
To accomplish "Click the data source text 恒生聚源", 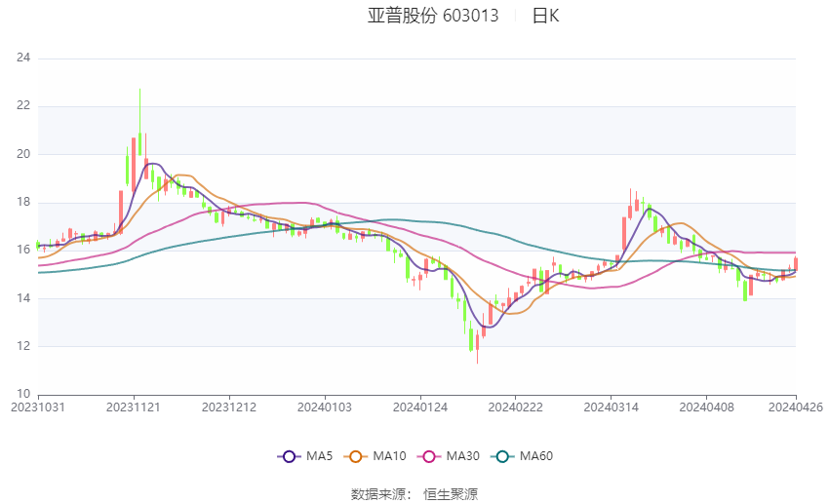I will pos(451,494).
